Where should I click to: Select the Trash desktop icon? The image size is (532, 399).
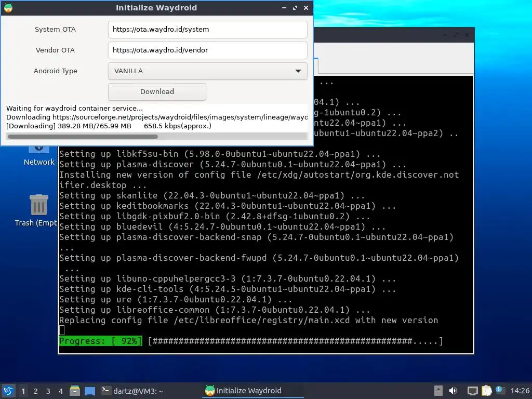[38, 205]
